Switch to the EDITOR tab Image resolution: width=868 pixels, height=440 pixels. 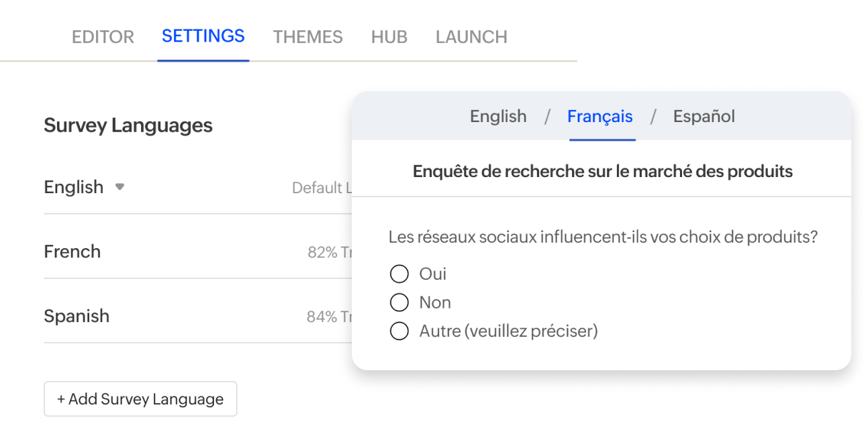[103, 37]
